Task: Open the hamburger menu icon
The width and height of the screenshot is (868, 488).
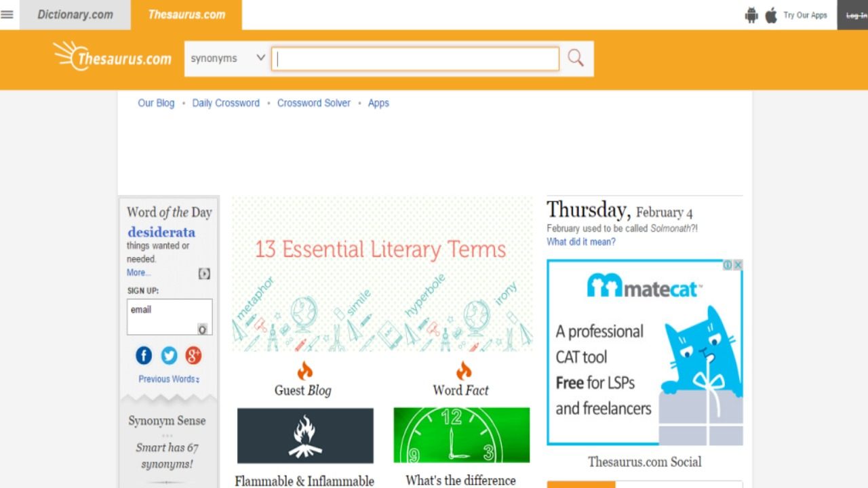Action: pos(7,14)
